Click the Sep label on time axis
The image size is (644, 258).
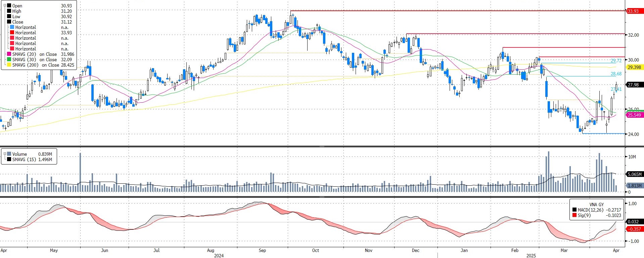click(262, 250)
